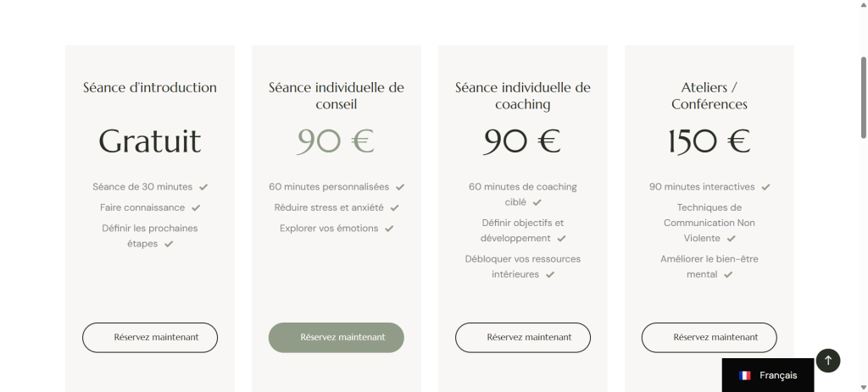Screen dimensions: 868x392
Task: Click the '150 €' workshop price
Action: [x=709, y=141]
